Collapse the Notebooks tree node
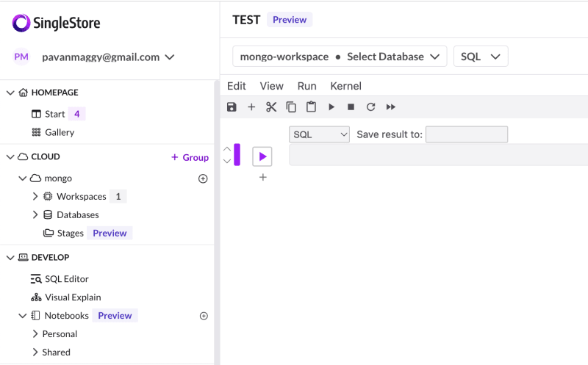 [x=23, y=316]
